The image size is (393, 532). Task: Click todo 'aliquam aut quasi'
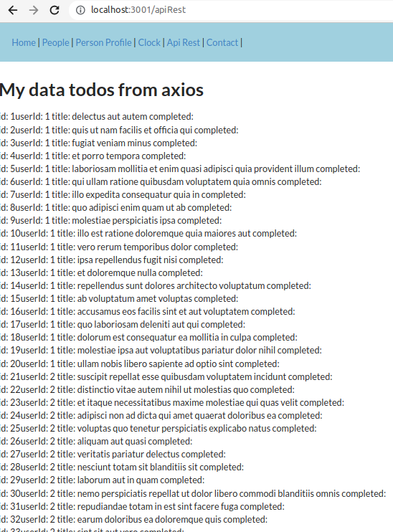point(96,441)
